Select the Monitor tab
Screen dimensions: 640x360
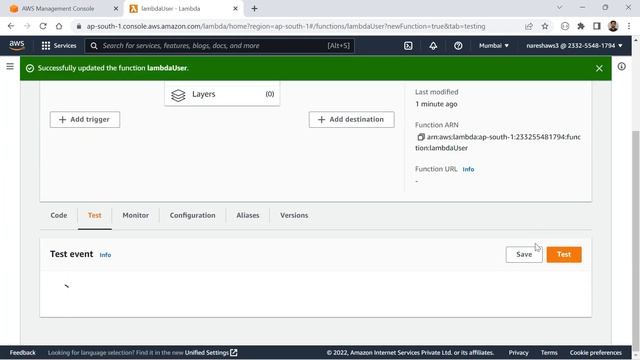coord(136,215)
